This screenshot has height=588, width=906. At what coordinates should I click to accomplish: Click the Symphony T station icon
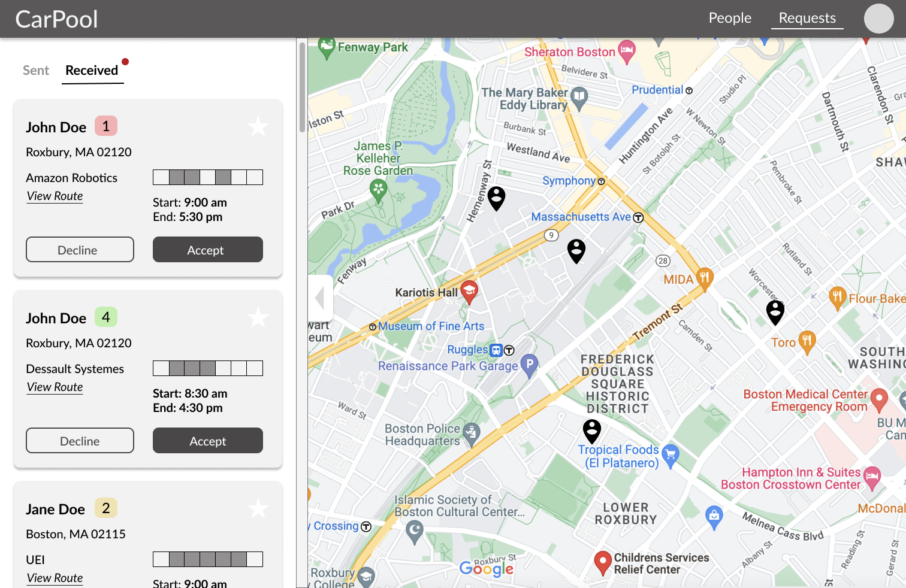click(601, 181)
